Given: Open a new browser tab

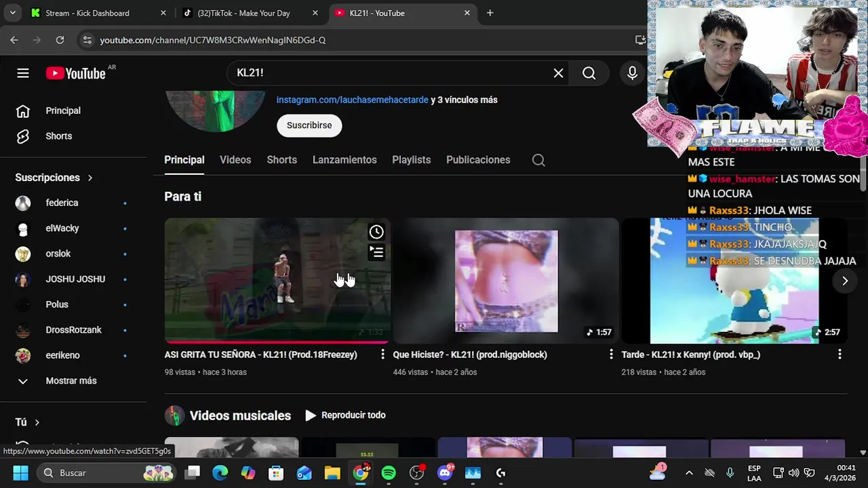Looking at the screenshot, I should 490,13.
